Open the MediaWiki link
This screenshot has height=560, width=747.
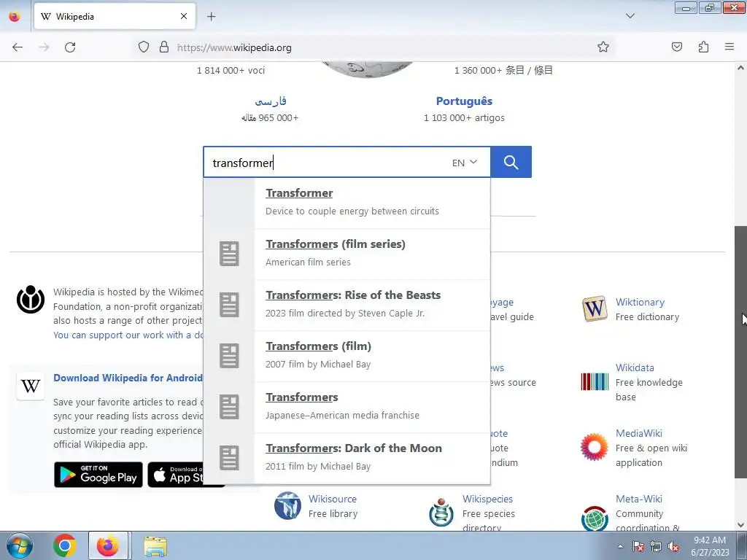(x=639, y=433)
